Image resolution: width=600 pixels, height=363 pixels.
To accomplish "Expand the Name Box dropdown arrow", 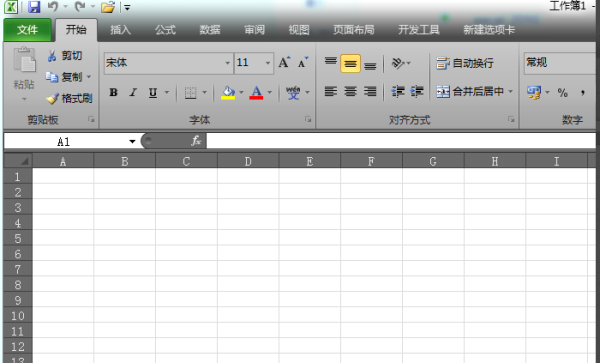I will click(x=132, y=142).
